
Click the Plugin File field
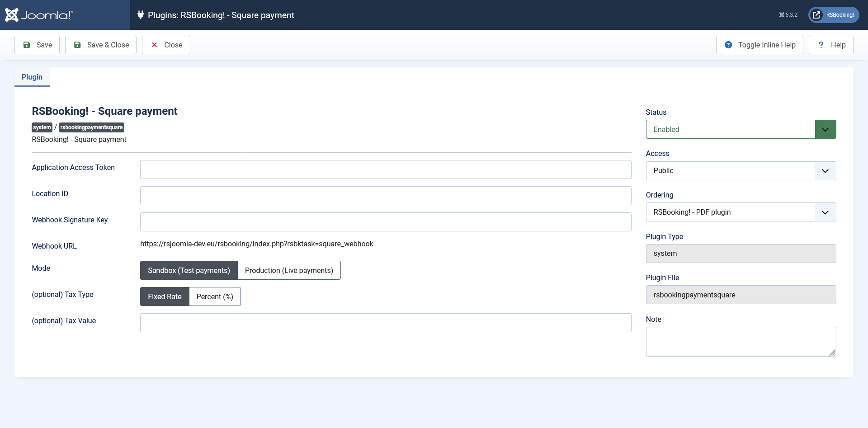(741, 295)
